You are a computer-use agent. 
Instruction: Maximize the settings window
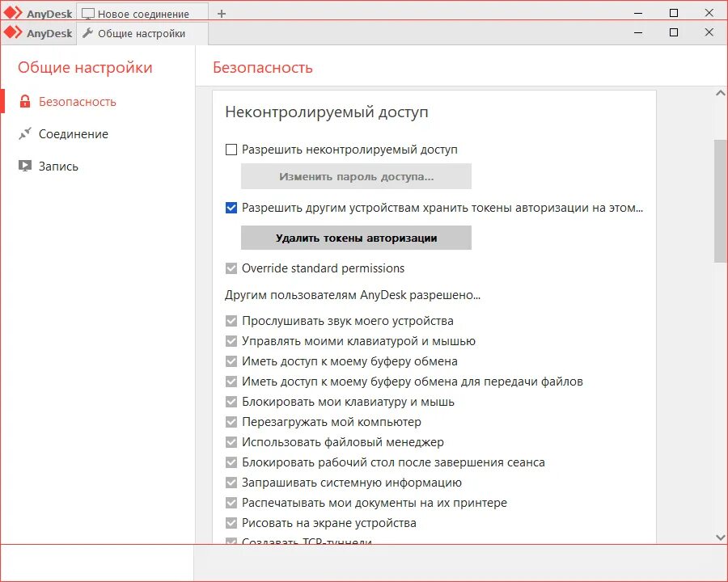pos(674,32)
